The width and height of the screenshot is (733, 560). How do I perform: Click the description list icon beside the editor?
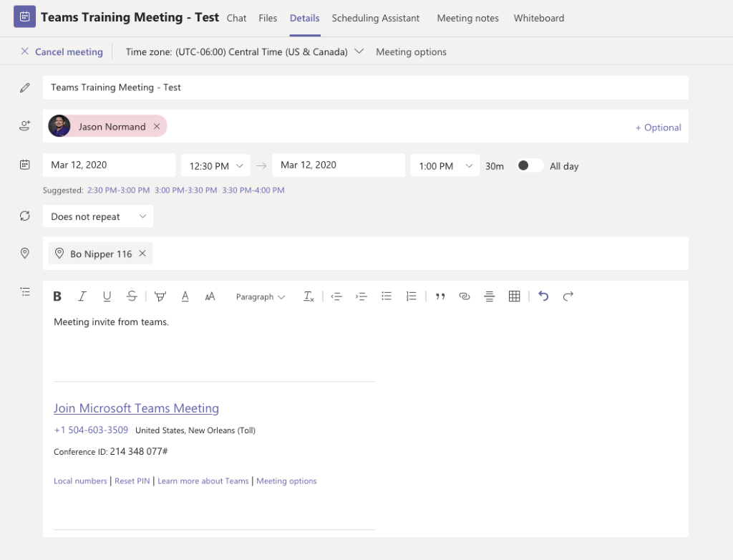coord(25,292)
